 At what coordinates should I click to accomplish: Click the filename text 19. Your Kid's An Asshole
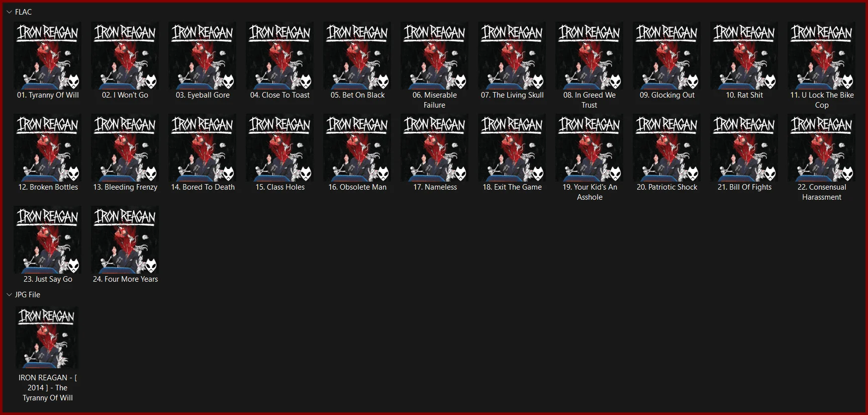point(590,192)
